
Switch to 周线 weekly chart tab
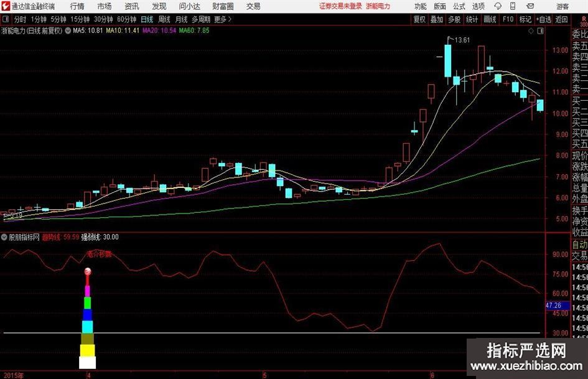(x=164, y=19)
